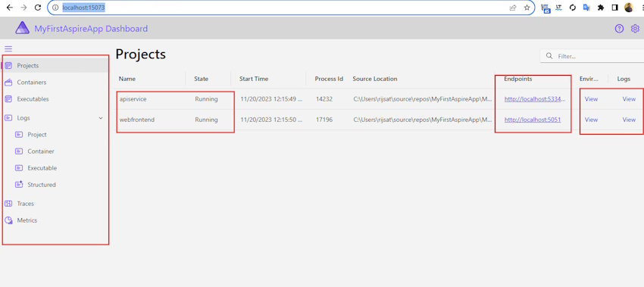Click the webfrontend Running state cell
The width and height of the screenshot is (644, 287).
tap(206, 120)
